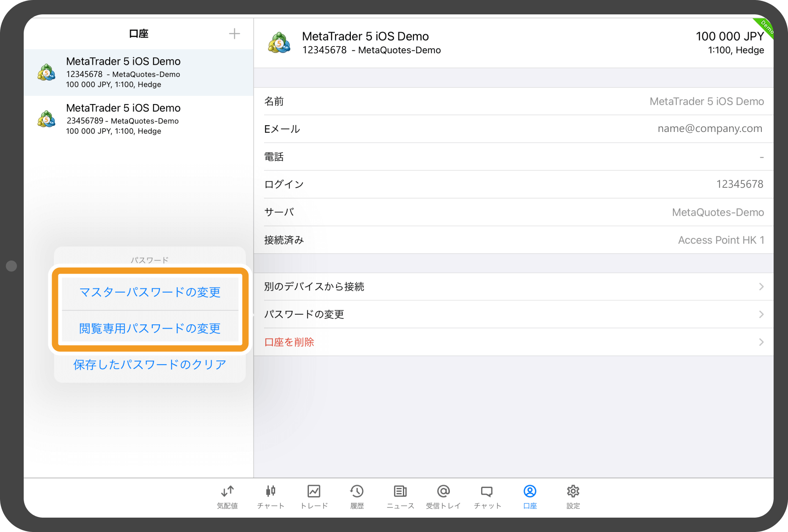
Task: Add a new account with the plus icon
Action: point(234,33)
